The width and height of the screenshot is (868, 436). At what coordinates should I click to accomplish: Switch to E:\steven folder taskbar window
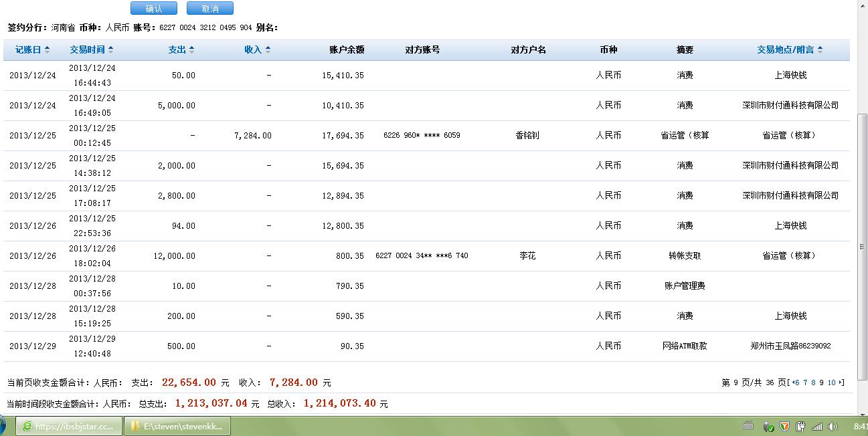coord(179,426)
